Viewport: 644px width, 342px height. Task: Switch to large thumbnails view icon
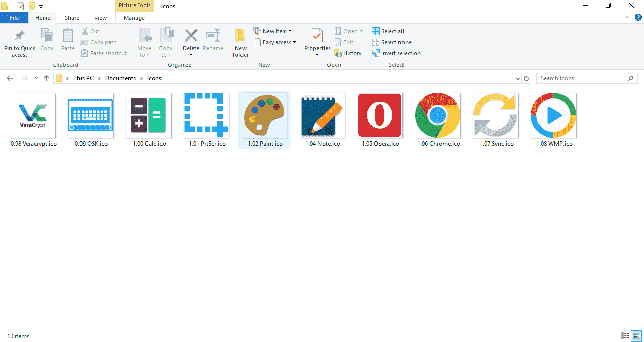pyautogui.click(x=636, y=336)
